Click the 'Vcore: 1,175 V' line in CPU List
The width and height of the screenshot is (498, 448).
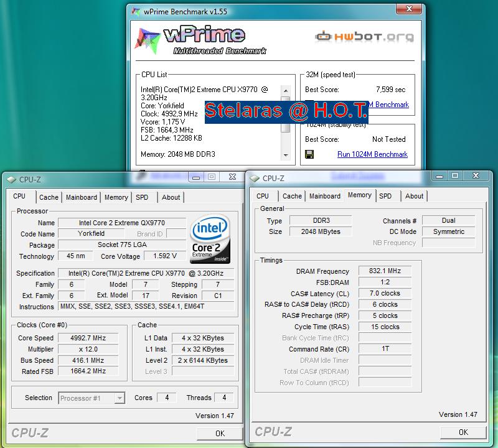pyautogui.click(x=162, y=122)
